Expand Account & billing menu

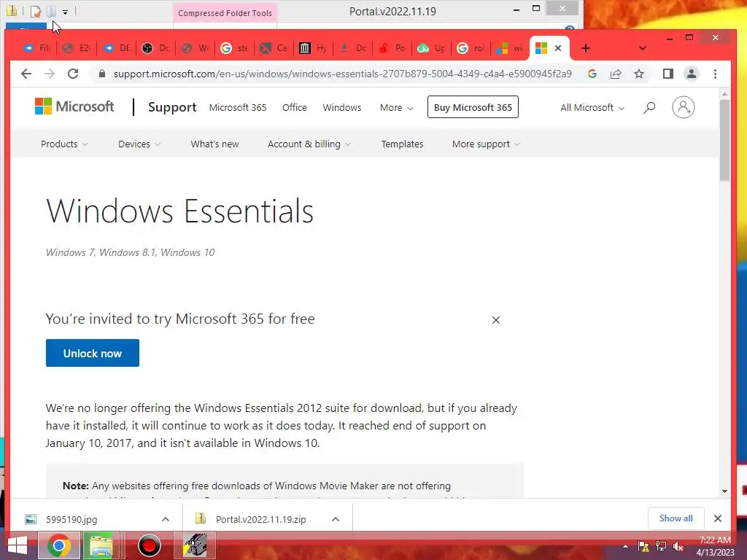(309, 144)
